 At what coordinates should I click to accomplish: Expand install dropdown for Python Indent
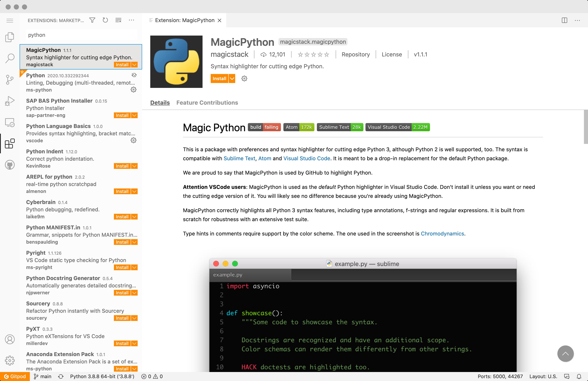pos(134,166)
